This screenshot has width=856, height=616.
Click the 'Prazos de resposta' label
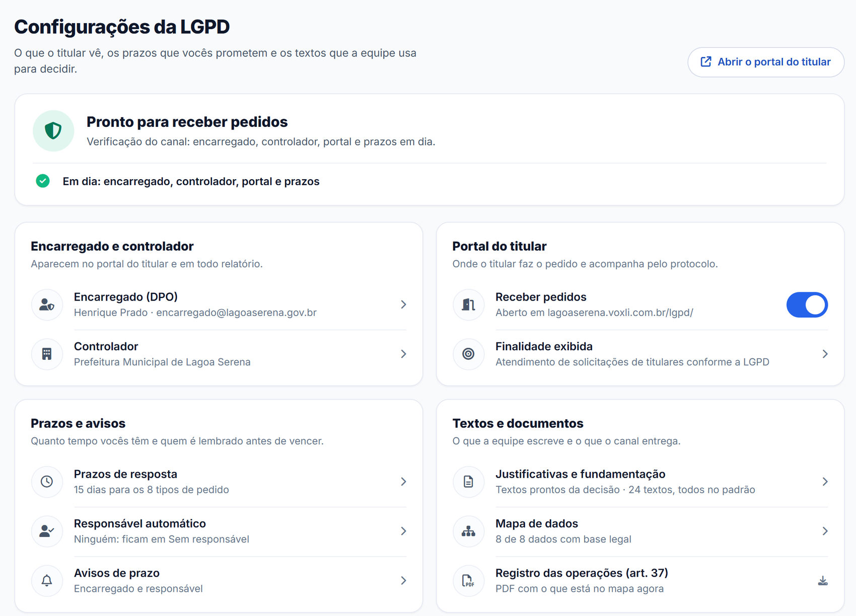coord(125,474)
